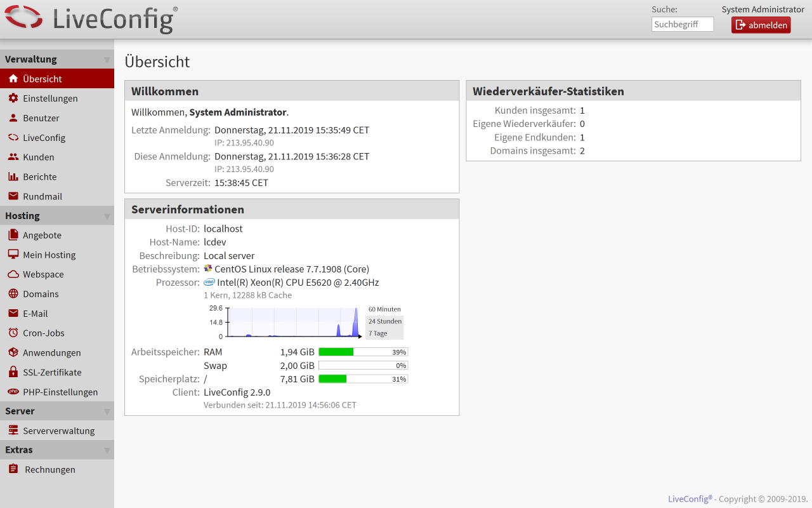This screenshot has height=508, width=812.
Task: Click the host name value lcdev
Action: point(215,242)
